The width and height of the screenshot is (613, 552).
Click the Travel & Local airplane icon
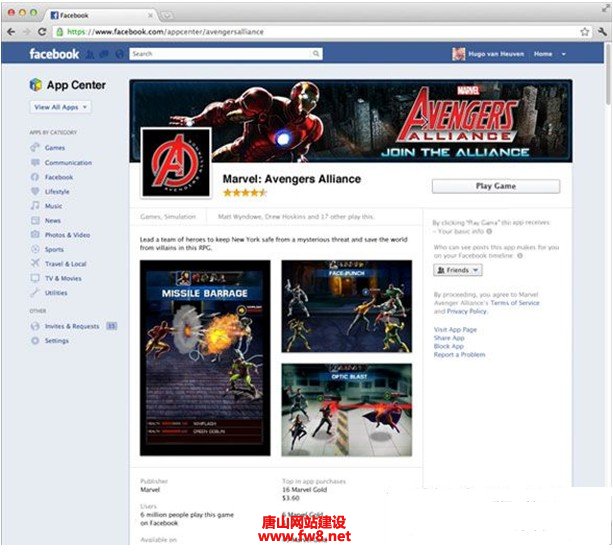click(35, 264)
